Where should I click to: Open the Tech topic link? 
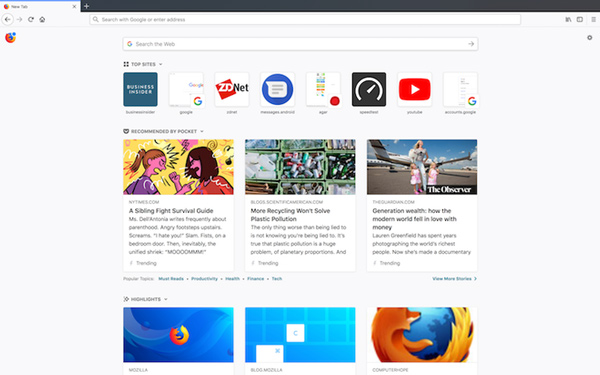(277, 279)
